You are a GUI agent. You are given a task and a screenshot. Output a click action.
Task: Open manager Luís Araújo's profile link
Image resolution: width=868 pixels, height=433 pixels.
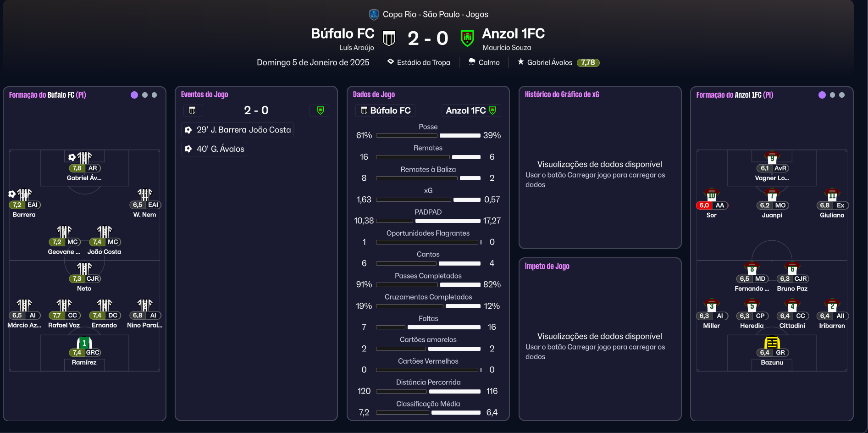(356, 48)
